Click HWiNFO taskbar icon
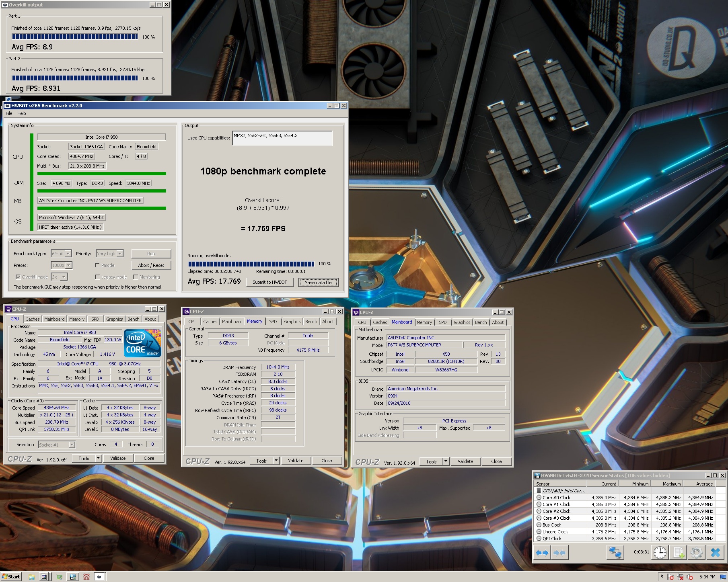Viewport: 728px width, 582px height. click(x=73, y=577)
